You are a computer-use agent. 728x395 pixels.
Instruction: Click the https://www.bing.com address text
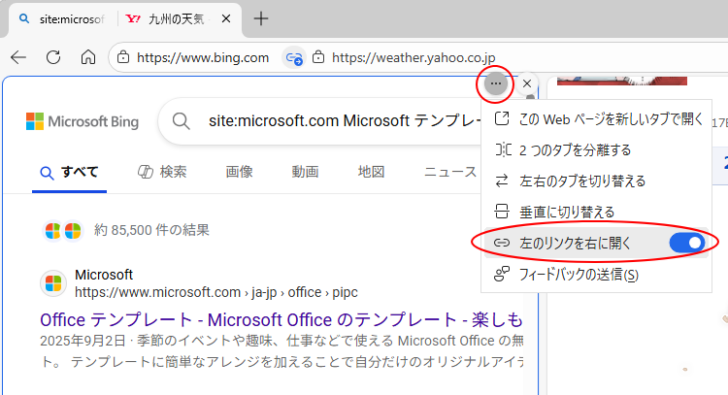(x=203, y=58)
